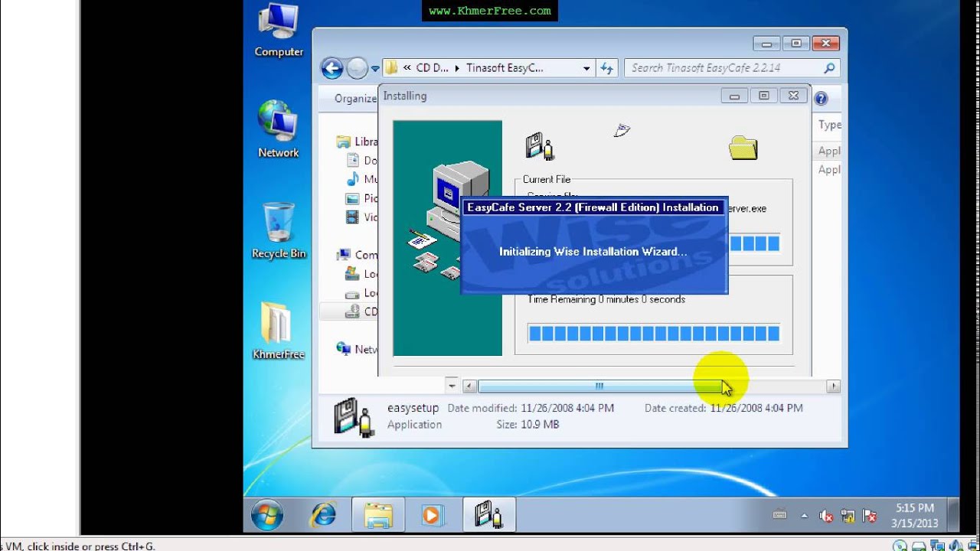Select Computer in the navigation pane
This screenshot has height=551, width=980.
point(358,255)
